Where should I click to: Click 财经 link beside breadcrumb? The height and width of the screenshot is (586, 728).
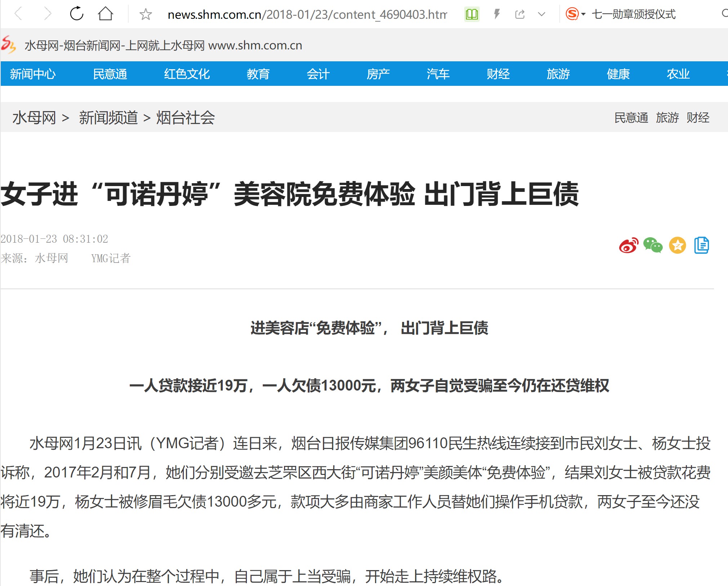click(698, 118)
